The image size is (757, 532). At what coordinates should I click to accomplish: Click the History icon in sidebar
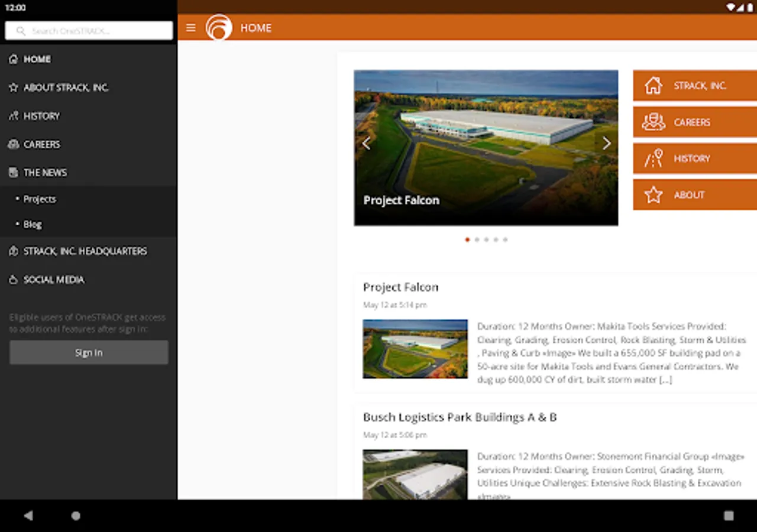coord(14,116)
